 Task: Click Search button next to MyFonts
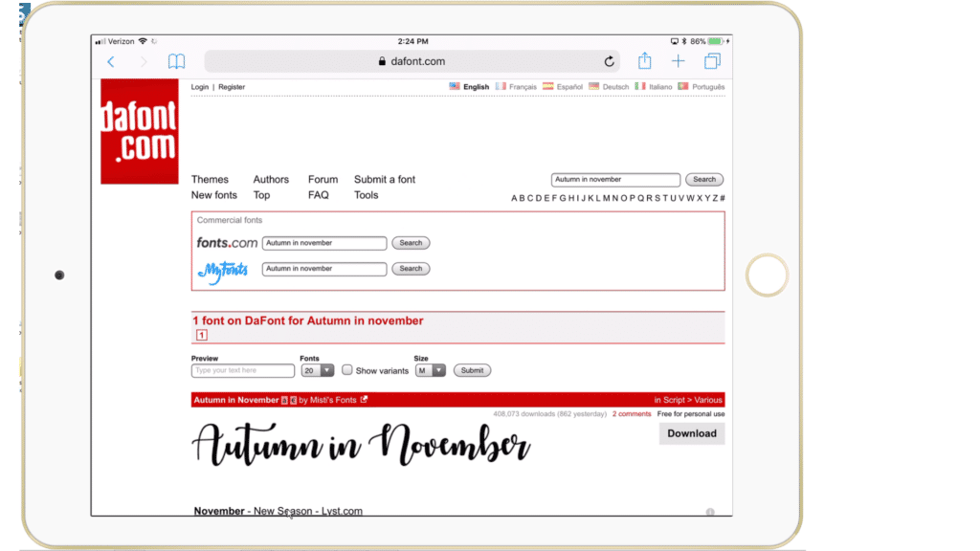411,269
